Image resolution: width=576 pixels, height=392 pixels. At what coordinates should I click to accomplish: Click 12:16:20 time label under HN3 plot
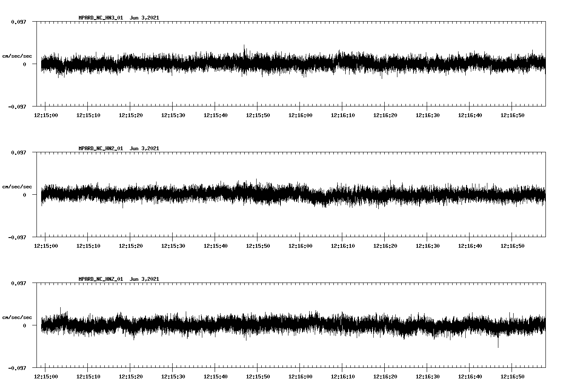(385, 115)
